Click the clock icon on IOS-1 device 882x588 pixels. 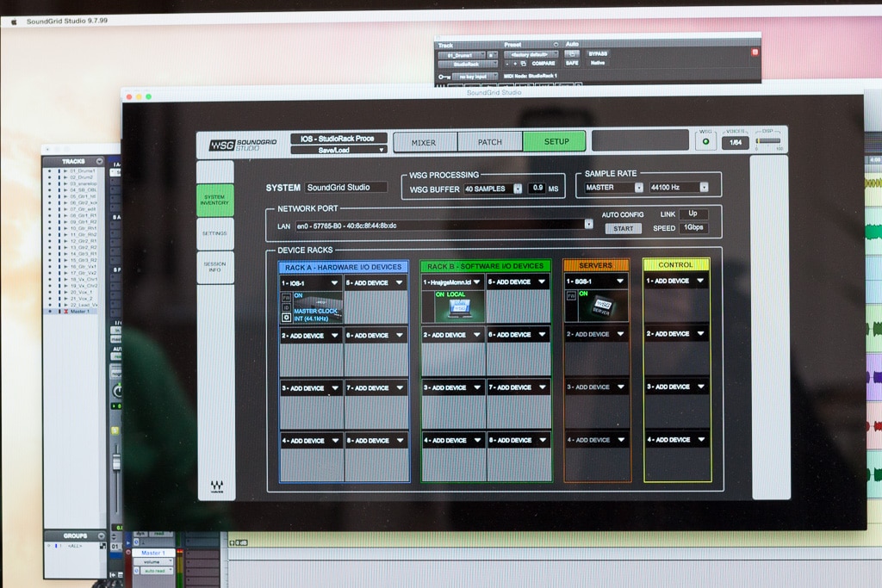coord(286,317)
